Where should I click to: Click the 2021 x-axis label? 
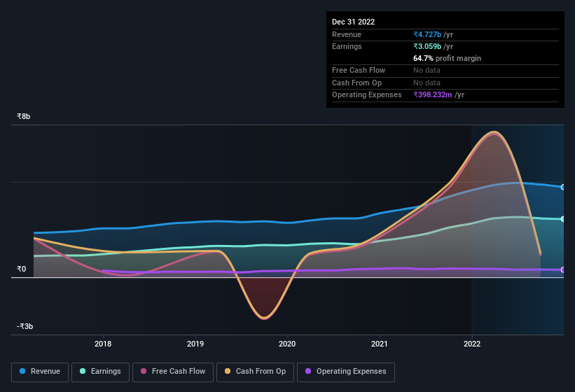click(x=380, y=344)
